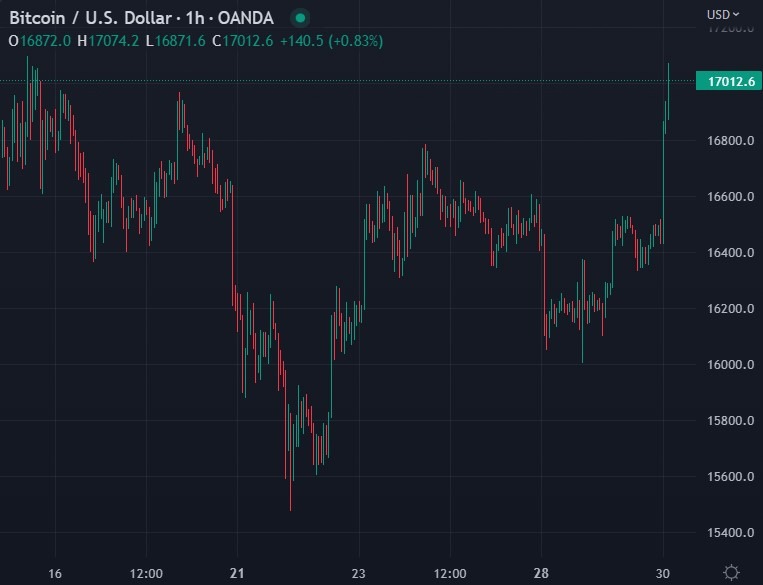Screen dimensions: 763x585
Task: Click the close price value 17012.6 in legend
Action: click(248, 41)
